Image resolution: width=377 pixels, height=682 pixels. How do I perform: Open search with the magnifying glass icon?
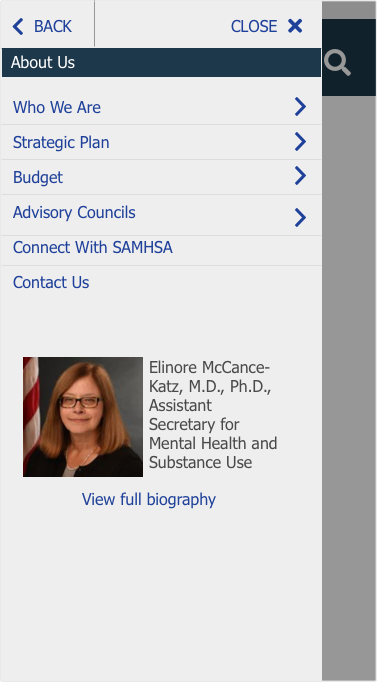(x=337, y=63)
